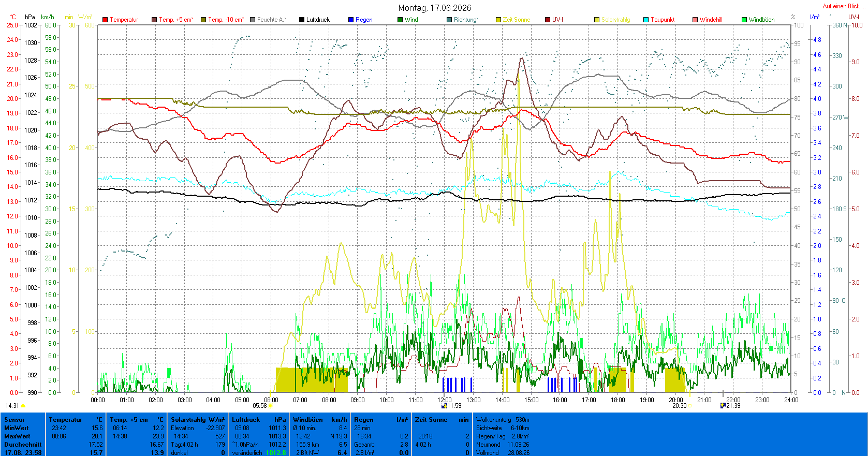Click the 'Elevation' label in the table
Screen dimensions: 868x456
click(182, 428)
